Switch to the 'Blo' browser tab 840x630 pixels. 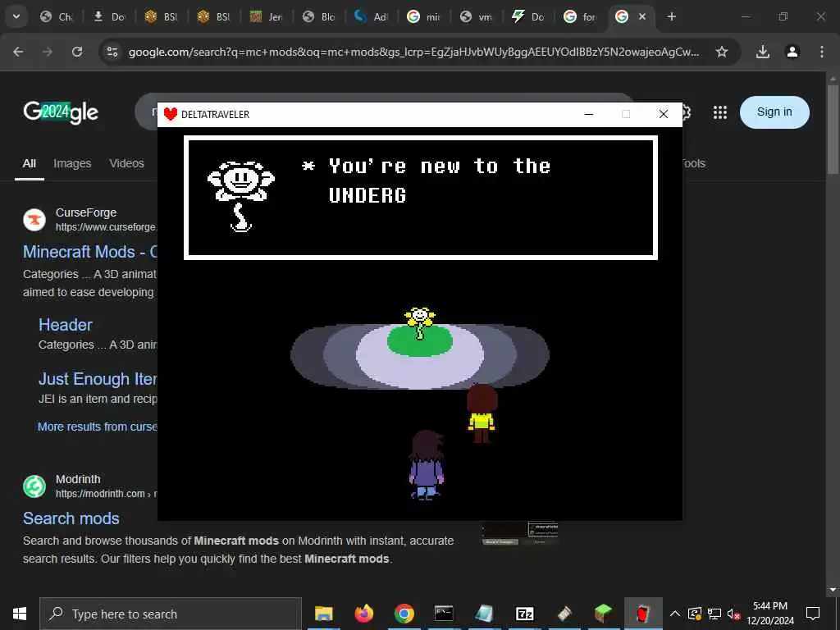319,16
